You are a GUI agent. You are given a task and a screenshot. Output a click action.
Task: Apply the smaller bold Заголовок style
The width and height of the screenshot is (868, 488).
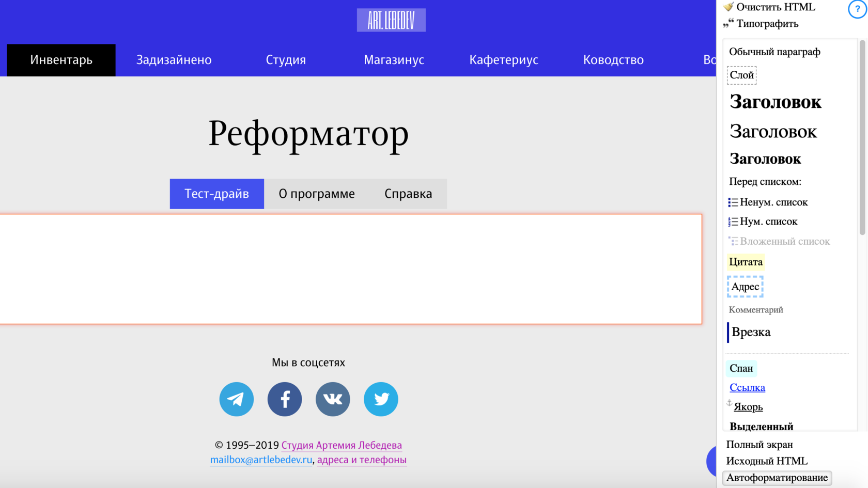765,159
